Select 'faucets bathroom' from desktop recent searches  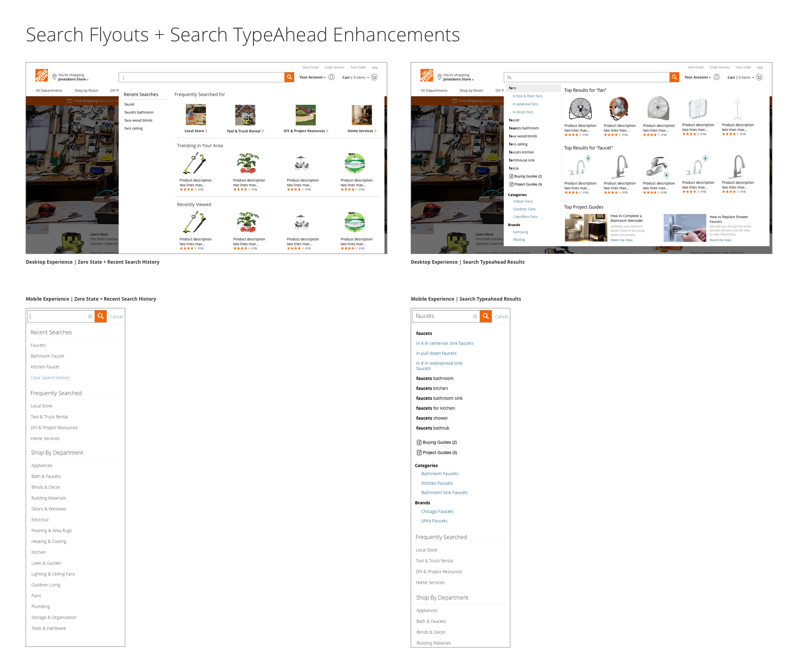[139, 112]
